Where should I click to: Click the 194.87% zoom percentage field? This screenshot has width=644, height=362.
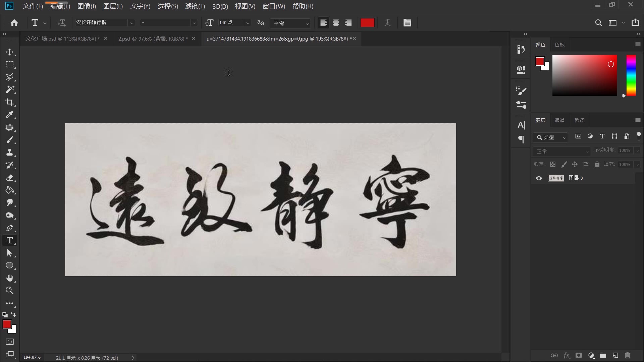coord(32,357)
